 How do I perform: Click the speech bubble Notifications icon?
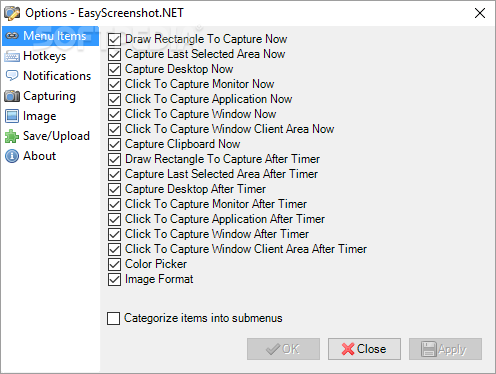tap(12, 76)
